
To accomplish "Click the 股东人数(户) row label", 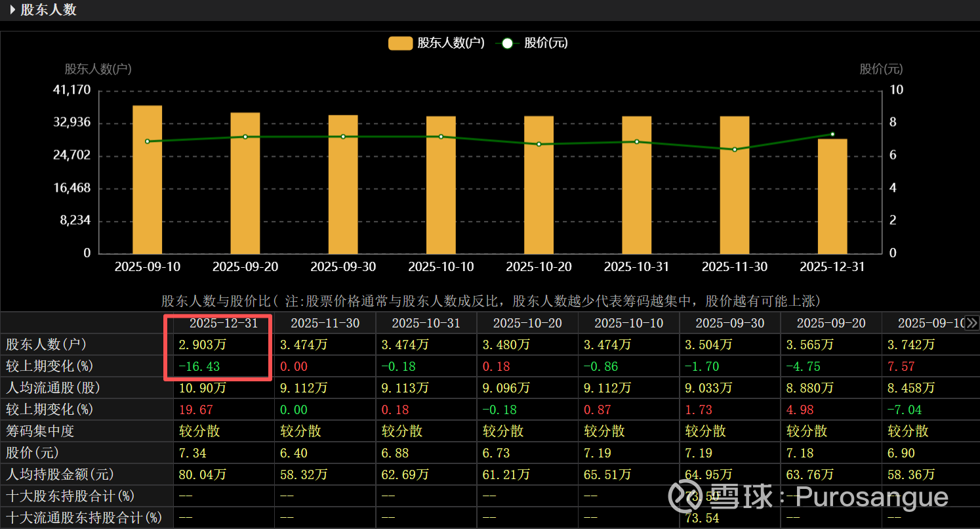I will (46, 345).
